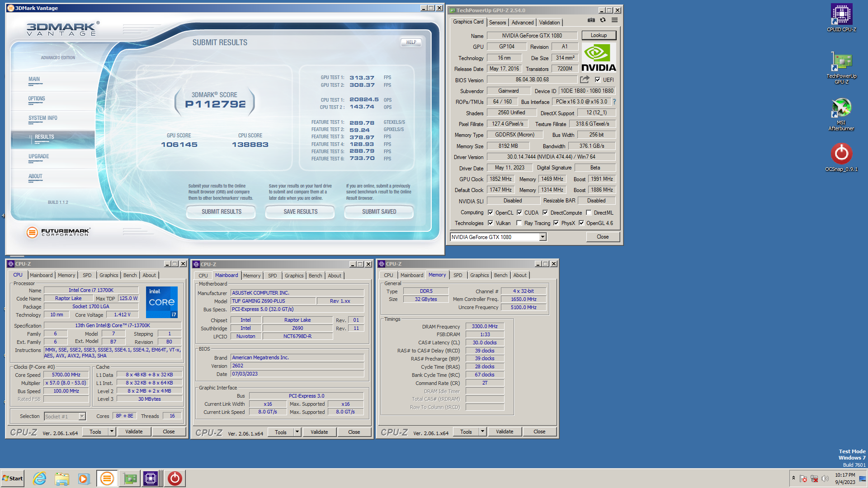Click the show desktop tray icon
Image resolution: width=868 pixels, height=488 pixels.
863,479
